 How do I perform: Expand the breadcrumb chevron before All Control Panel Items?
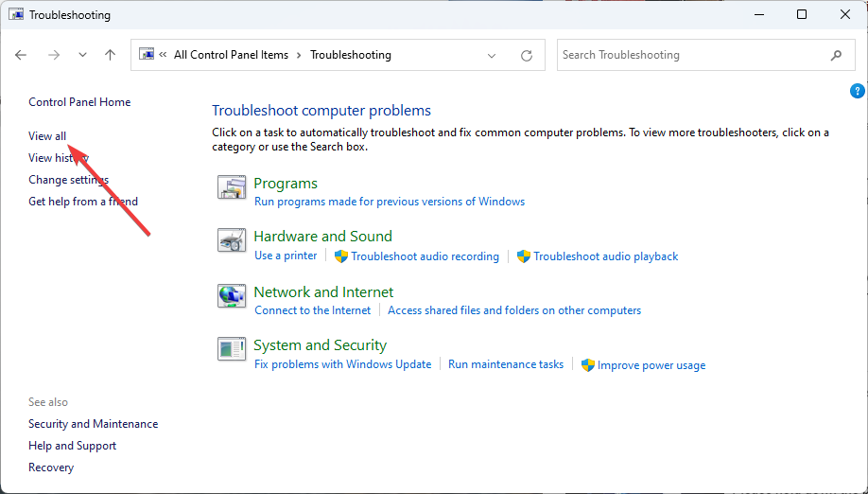click(x=164, y=55)
